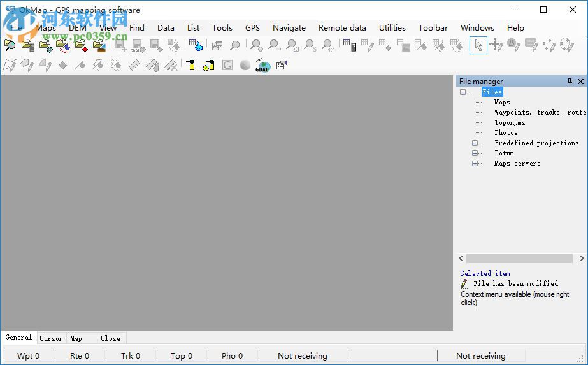Screen dimensions: 588x365
Task: Click the yellow GPS receiver icon
Action: [191, 65]
